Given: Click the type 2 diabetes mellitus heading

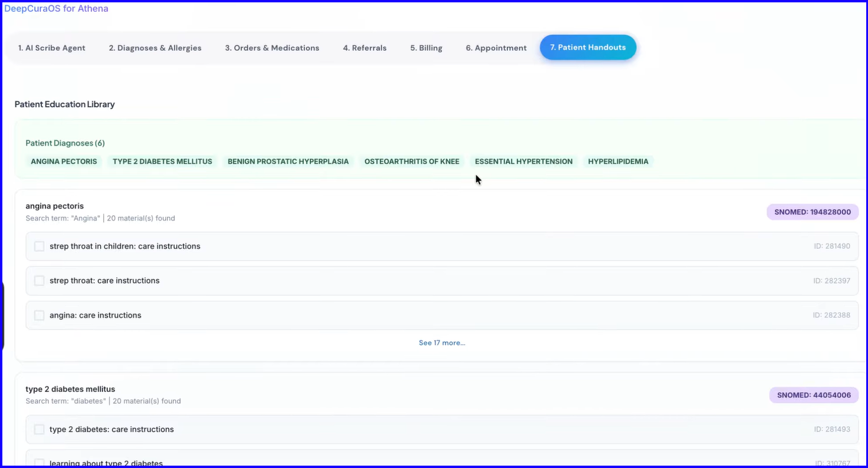Looking at the screenshot, I should [70, 389].
